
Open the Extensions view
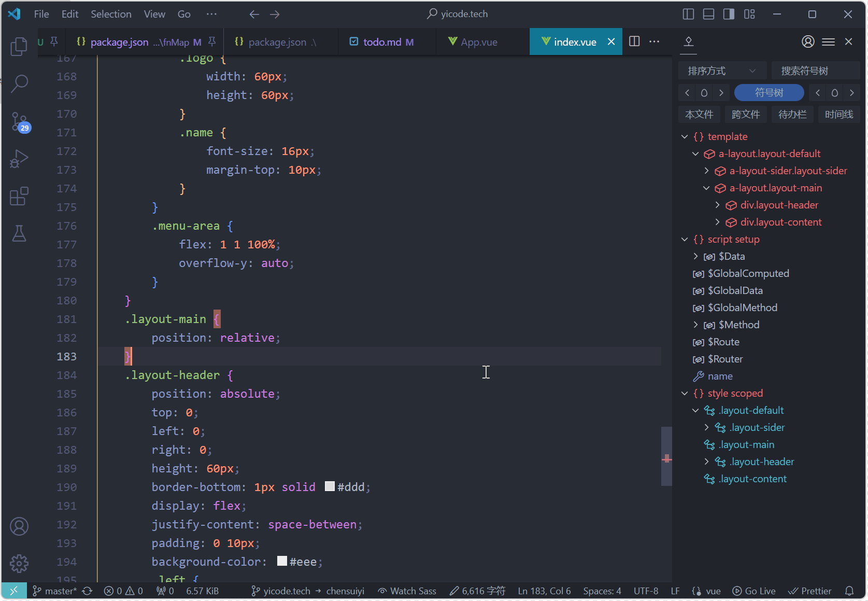coord(19,196)
